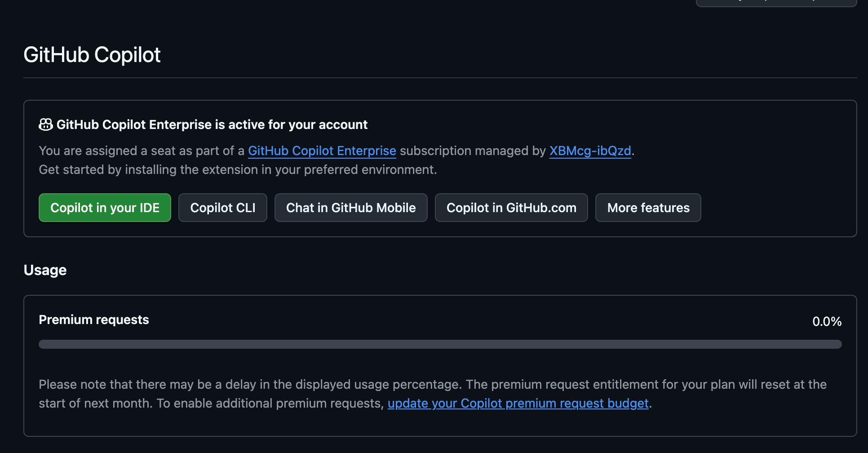The height and width of the screenshot is (453, 868).
Task: Open the Copilot in your IDE button
Action: click(x=105, y=208)
